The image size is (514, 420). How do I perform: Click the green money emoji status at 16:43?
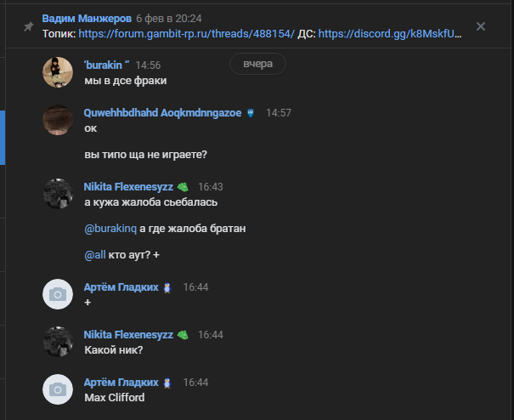[183, 187]
